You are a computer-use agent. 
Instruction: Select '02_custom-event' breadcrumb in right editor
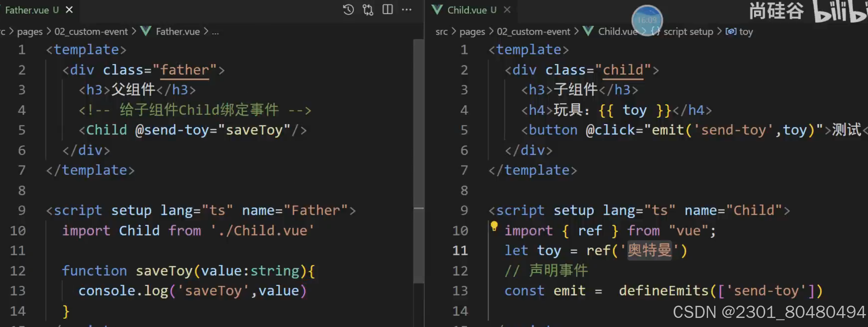533,32
